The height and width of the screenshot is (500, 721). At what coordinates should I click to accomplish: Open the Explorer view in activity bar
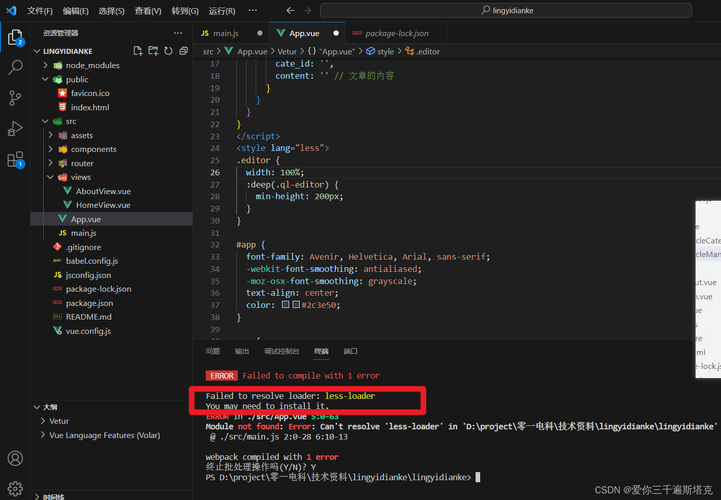15,38
